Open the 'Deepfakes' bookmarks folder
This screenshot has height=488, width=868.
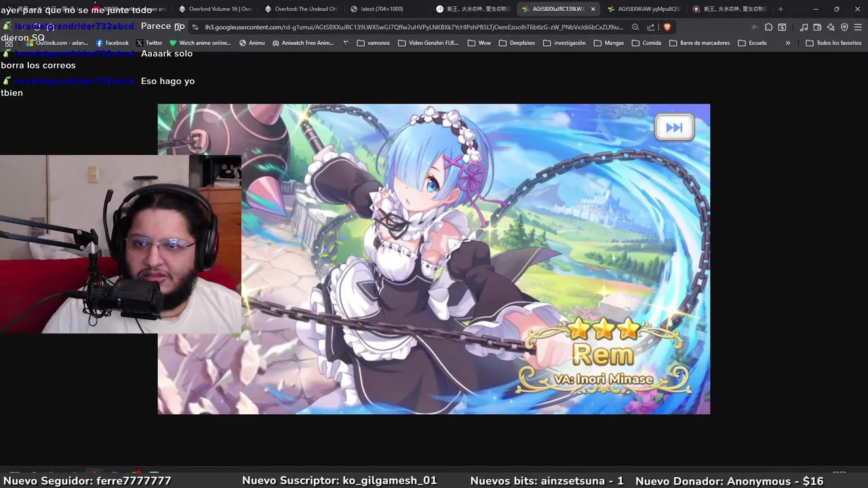click(x=517, y=43)
